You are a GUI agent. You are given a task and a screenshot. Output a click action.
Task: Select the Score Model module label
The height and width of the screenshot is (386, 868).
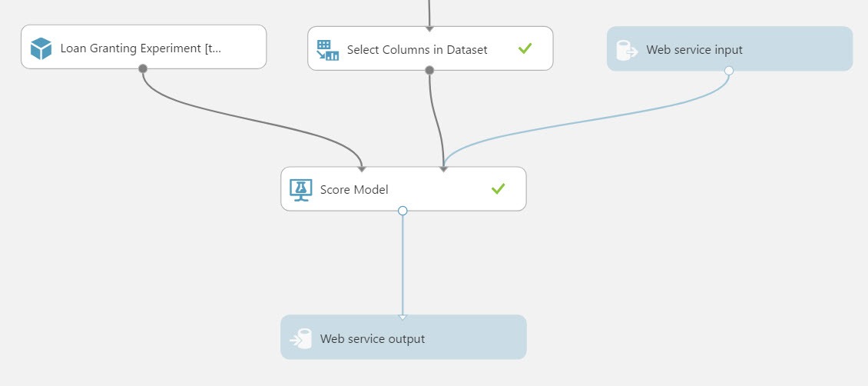[x=354, y=189]
